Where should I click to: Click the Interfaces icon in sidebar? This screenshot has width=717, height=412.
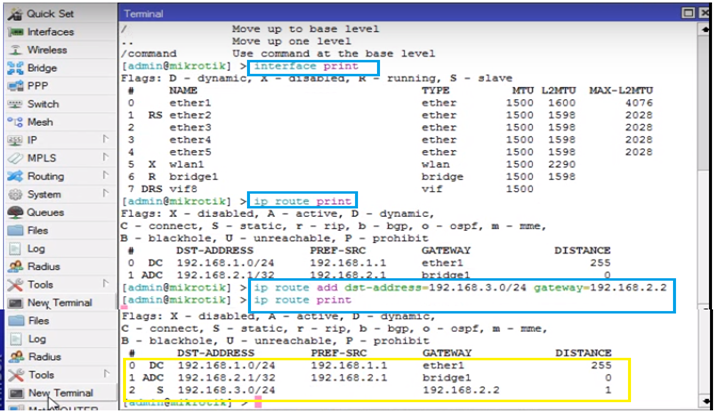click(15, 32)
